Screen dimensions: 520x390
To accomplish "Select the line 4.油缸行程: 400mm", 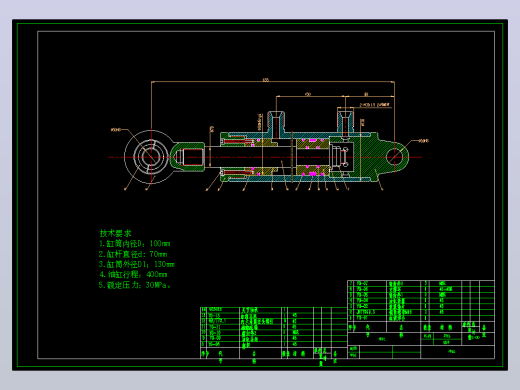I will point(133,275).
